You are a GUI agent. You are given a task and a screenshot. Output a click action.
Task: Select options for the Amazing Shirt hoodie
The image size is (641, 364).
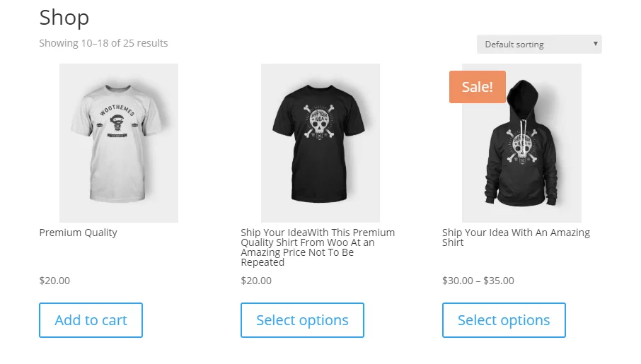coord(504,320)
